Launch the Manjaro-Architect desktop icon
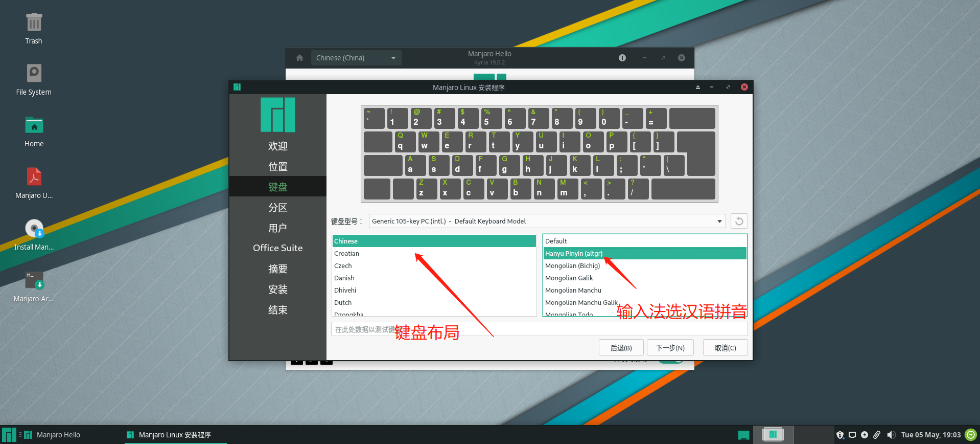Viewport: 980px width, 444px height. pyautogui.click(x=34, y=280)
